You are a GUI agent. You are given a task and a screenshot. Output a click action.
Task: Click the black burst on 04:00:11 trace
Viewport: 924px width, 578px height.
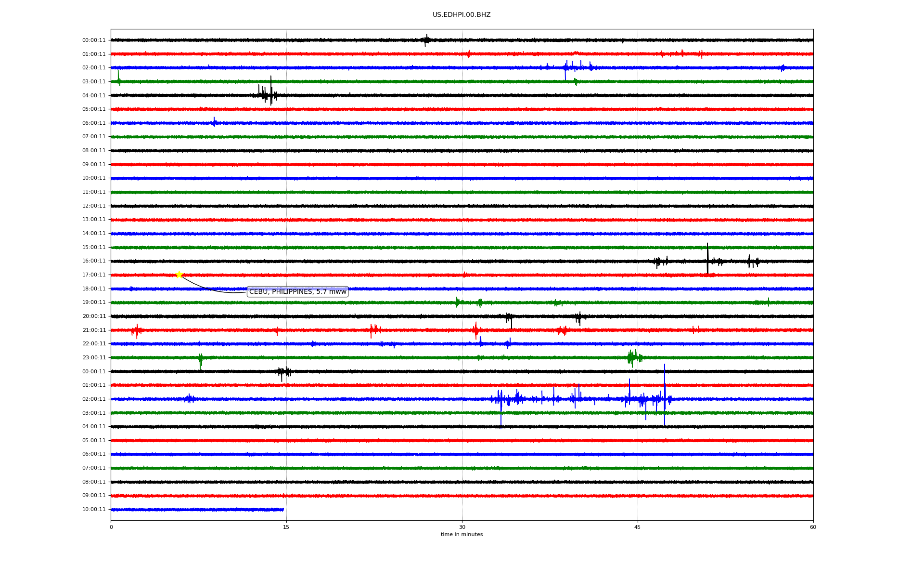(266, 94)
